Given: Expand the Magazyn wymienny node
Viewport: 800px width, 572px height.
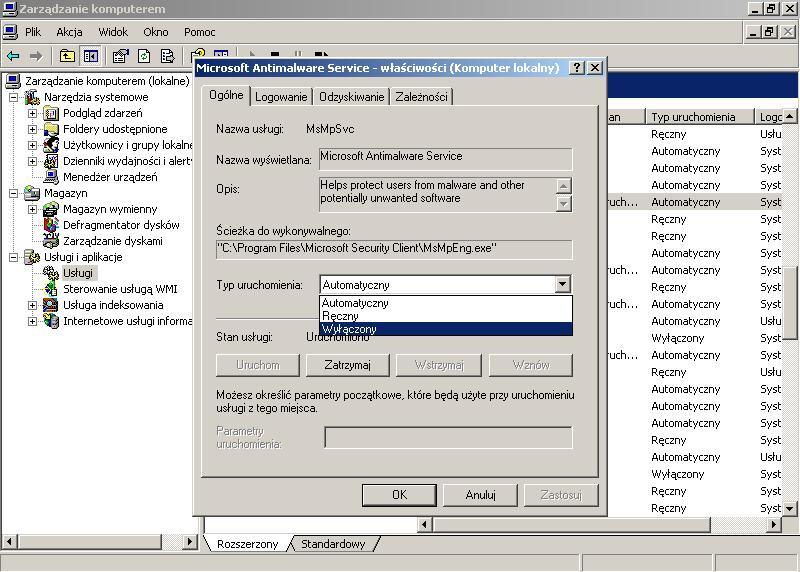Looking at the screenshot, I should [33, 209].
